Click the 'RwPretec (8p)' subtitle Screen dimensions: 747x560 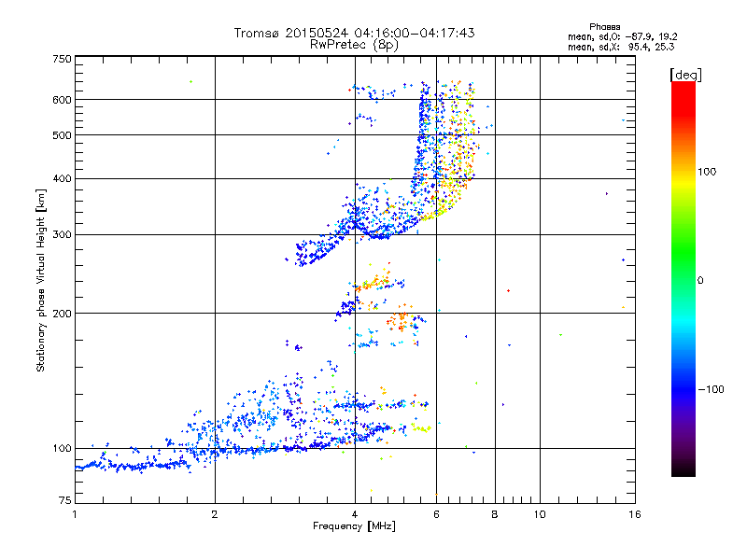[x=354, y=45]
